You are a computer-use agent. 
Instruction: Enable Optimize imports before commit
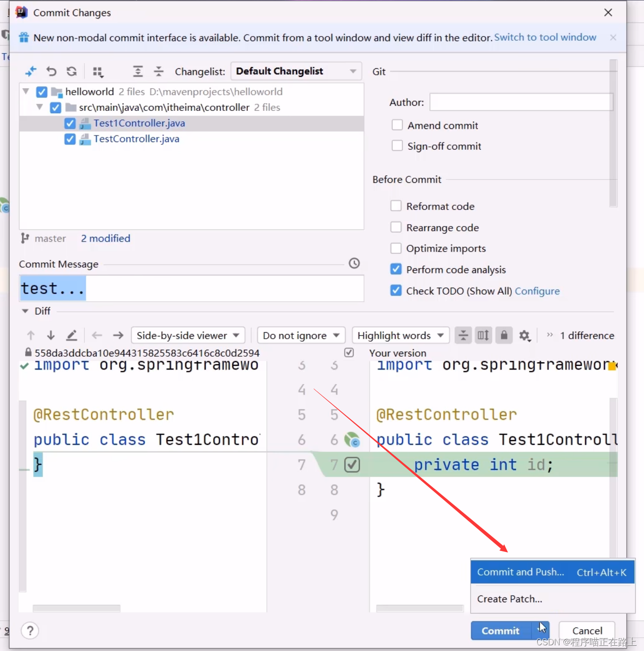coord(396,248)
